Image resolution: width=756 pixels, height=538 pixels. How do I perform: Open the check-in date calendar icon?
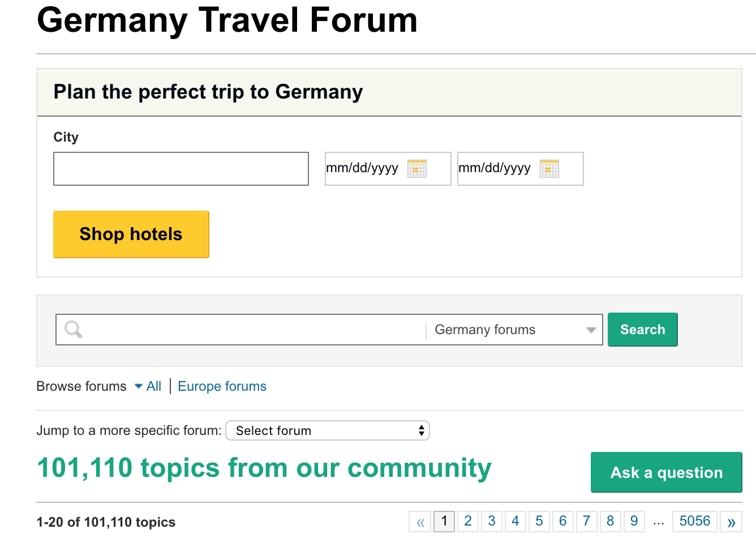click(x=417, y=169)
